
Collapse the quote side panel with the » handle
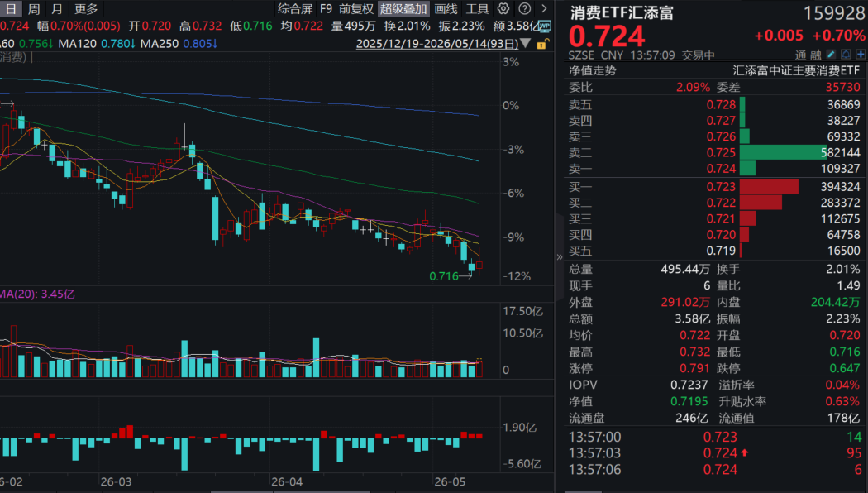pos(559,256)
